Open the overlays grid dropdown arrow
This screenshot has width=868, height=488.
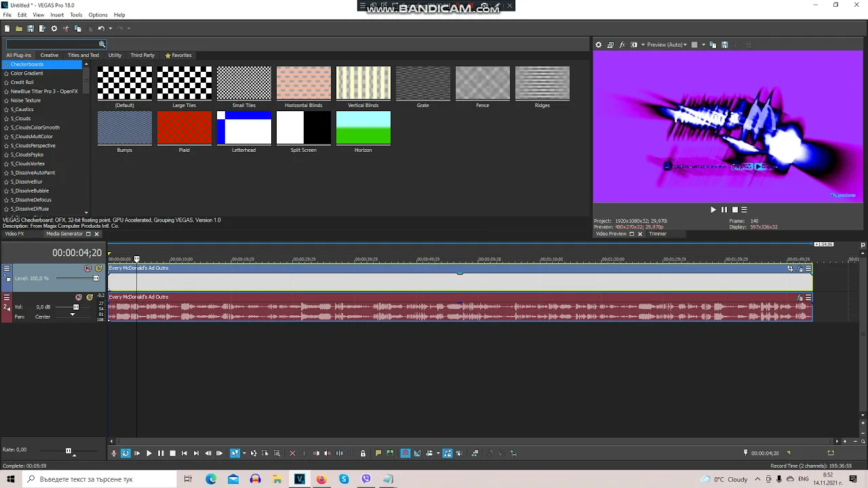(703, 45)
